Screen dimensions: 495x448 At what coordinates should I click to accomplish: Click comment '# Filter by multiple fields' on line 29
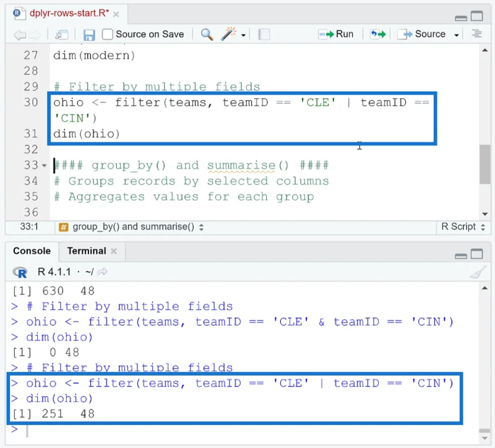tap(157, 87)
